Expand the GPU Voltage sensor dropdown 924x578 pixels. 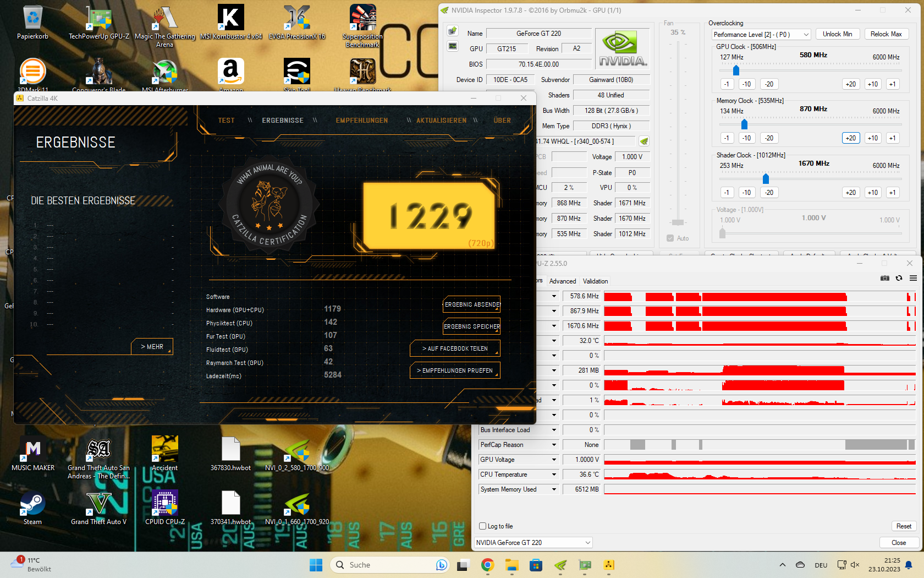click(x=554, y=460)
